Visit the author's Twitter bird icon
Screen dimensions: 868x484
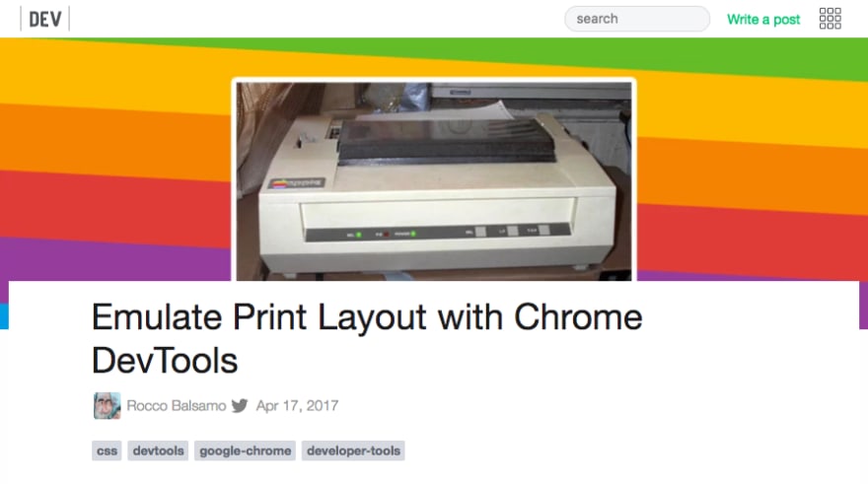pos(240,405)
